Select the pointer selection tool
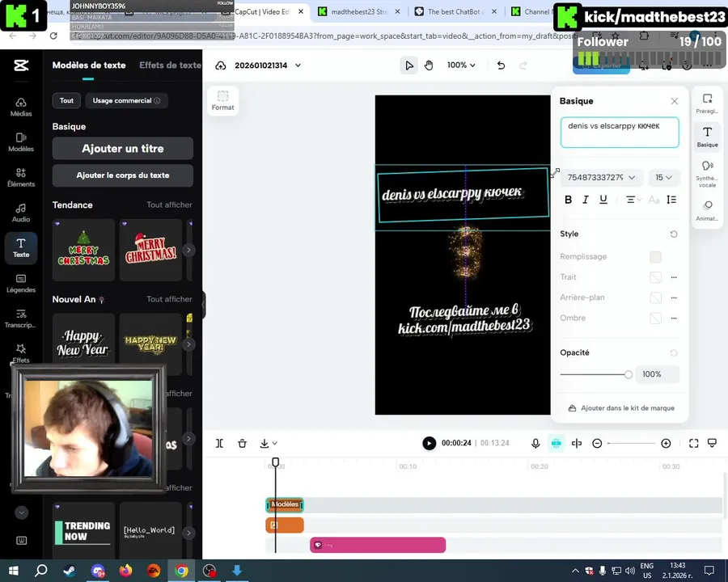 pos(409,65)
